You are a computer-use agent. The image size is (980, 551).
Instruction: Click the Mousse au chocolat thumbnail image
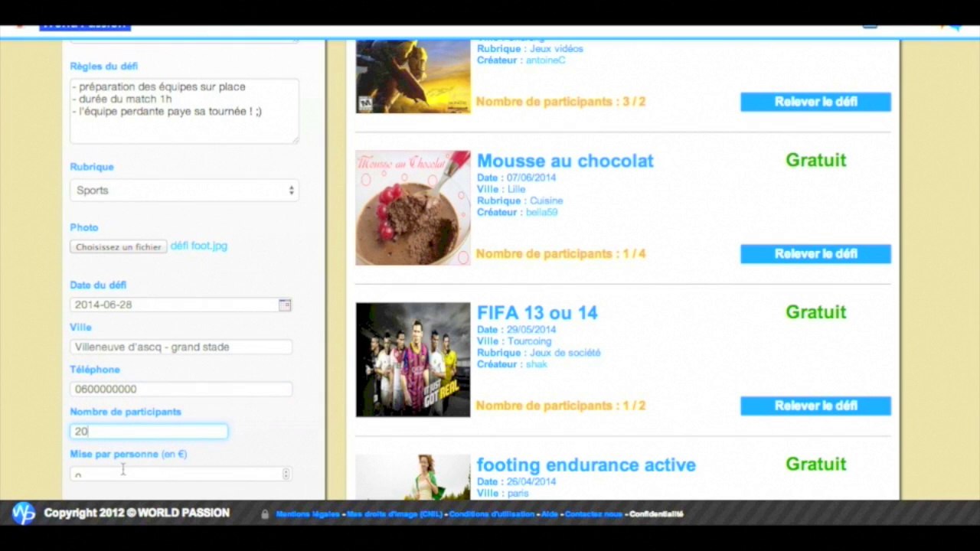(413, 207)
